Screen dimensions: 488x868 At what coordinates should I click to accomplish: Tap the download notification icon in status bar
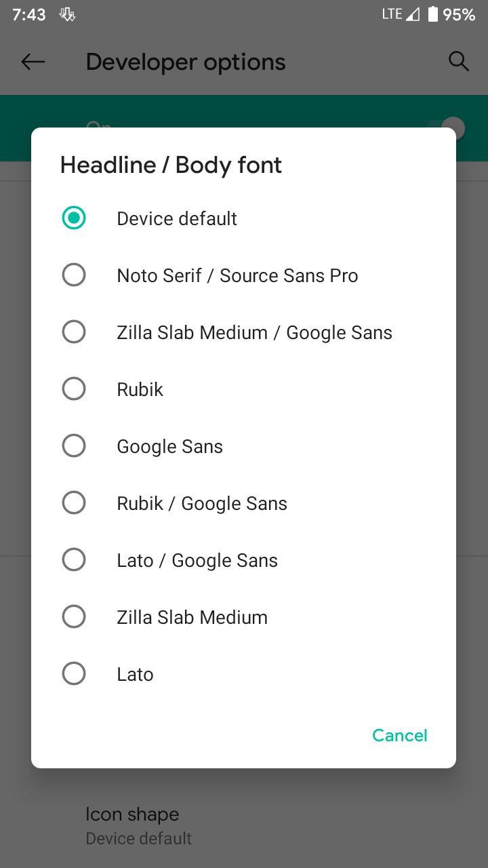pos(67,14)
